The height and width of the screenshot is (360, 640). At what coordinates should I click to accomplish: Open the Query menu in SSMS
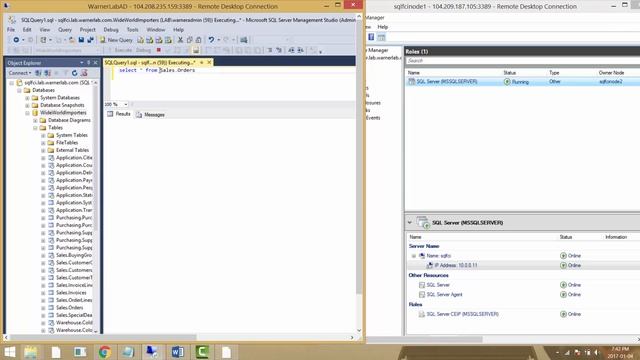[x=64, y=30]
